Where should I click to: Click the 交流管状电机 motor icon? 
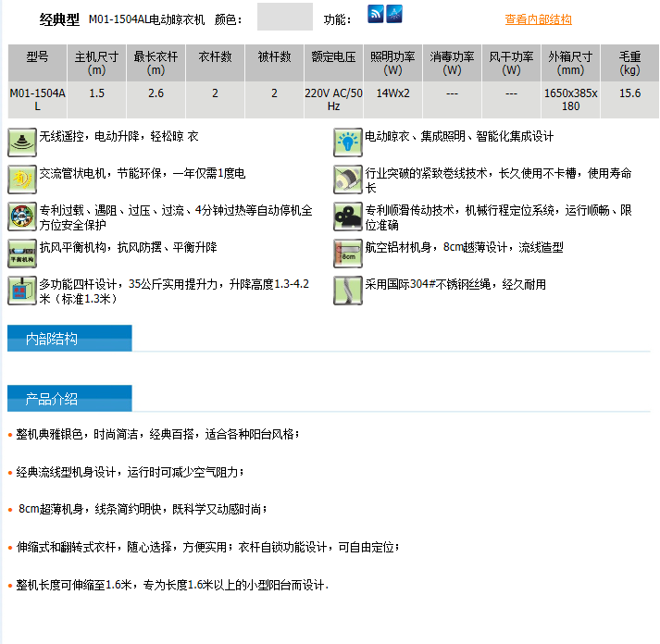coord(22,180)
